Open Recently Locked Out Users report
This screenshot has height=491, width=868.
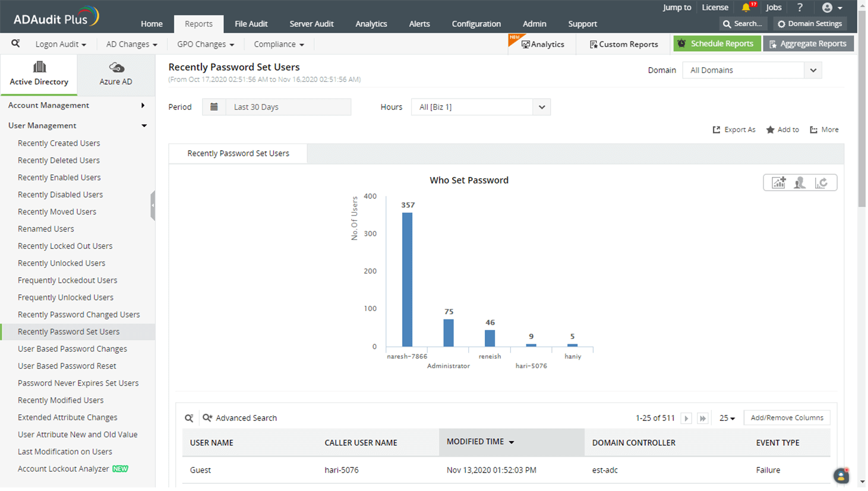(x=65, y=246)
